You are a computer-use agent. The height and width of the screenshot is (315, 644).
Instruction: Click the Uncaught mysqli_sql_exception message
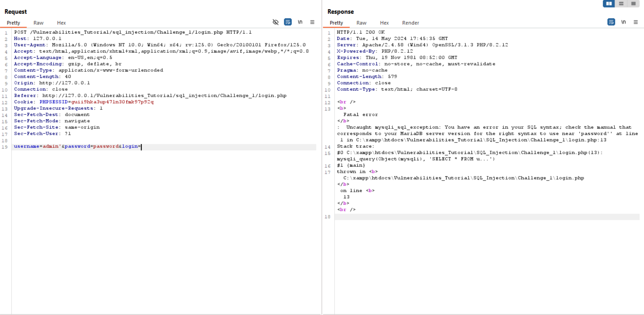point(488,134)
